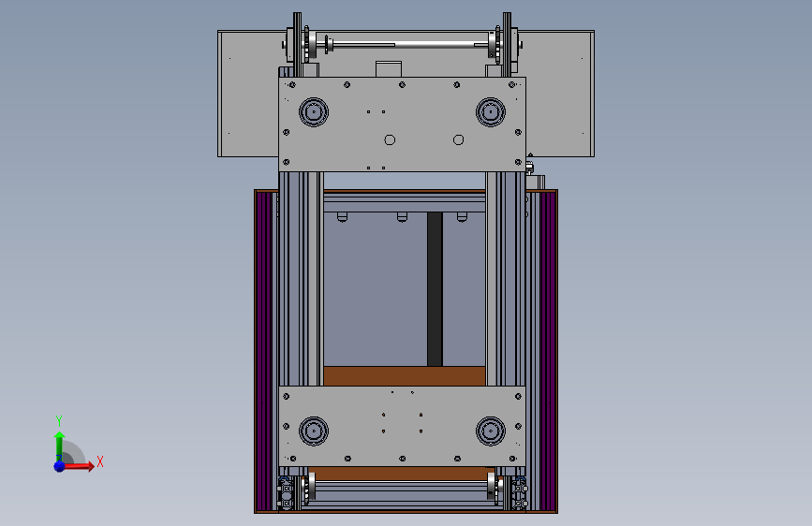Pick the left bearing on the upper plate
The image size is (812, 526).
point(314,111)
